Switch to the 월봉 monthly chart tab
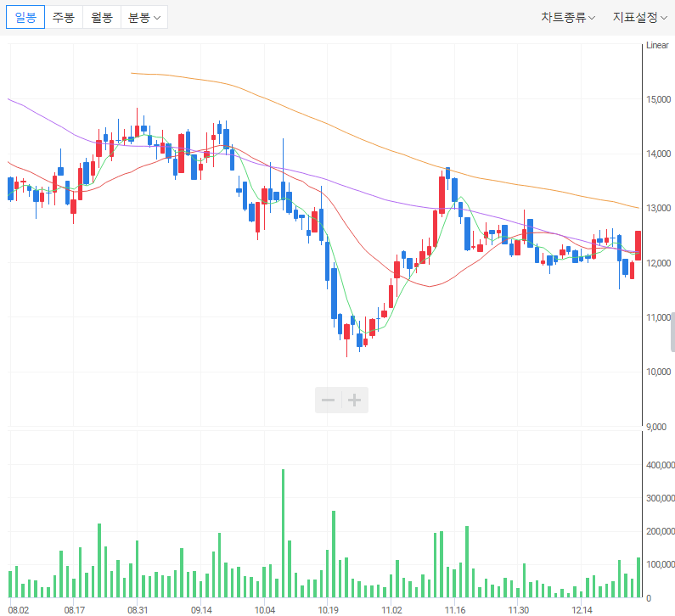This screenshot has width=675, height=616. click(x=102, y=17)
